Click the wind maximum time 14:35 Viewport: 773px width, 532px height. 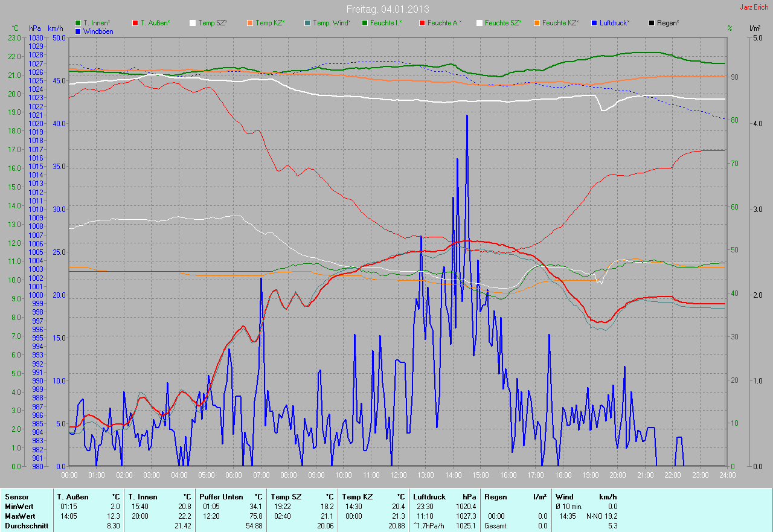tap(567, 516)
